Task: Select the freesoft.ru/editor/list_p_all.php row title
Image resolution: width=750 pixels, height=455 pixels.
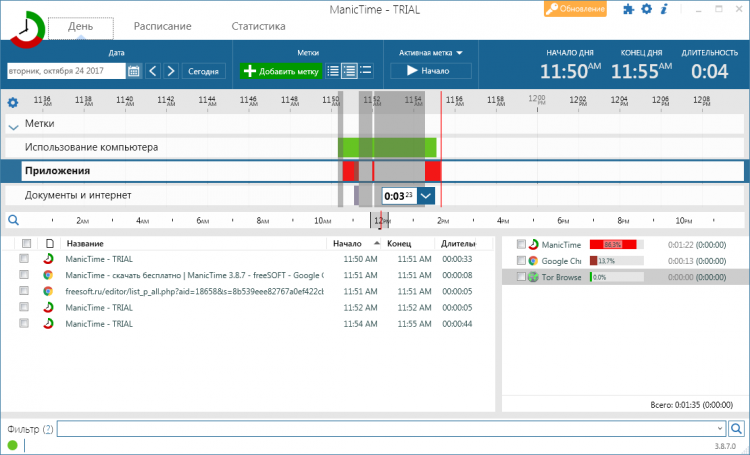Action: [x=194, y=291]
